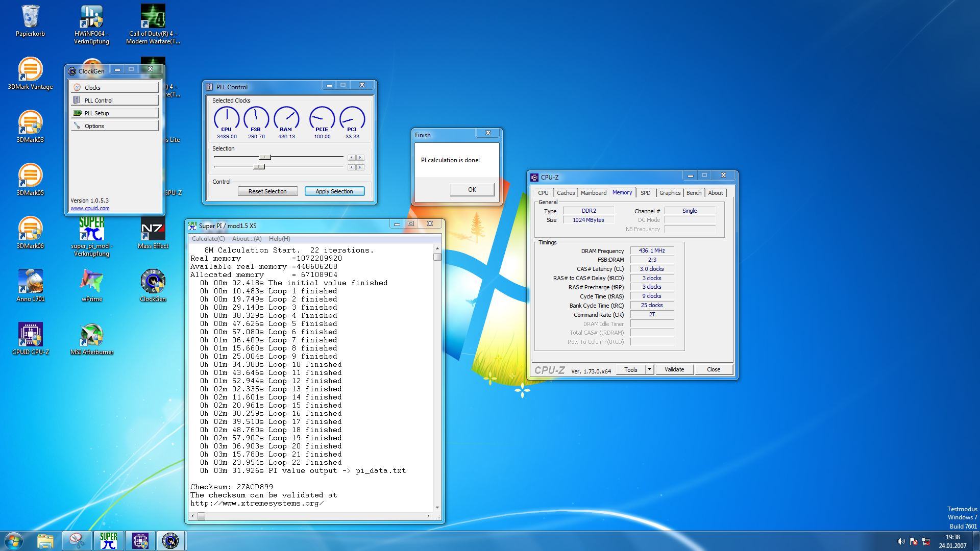Viewport: 980px width, 551px height.
Task: Switch to the SPD tab in CPU-Z
Action: (645, 193)
